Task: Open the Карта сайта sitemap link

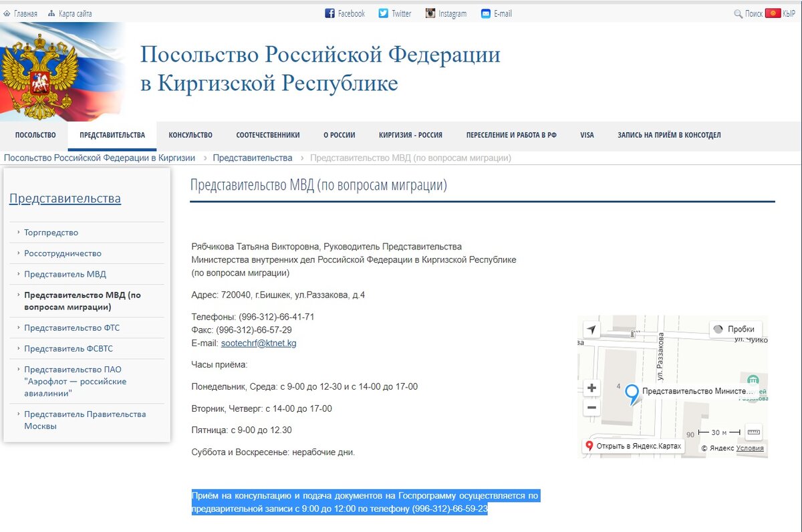Action: pos(75,13)
